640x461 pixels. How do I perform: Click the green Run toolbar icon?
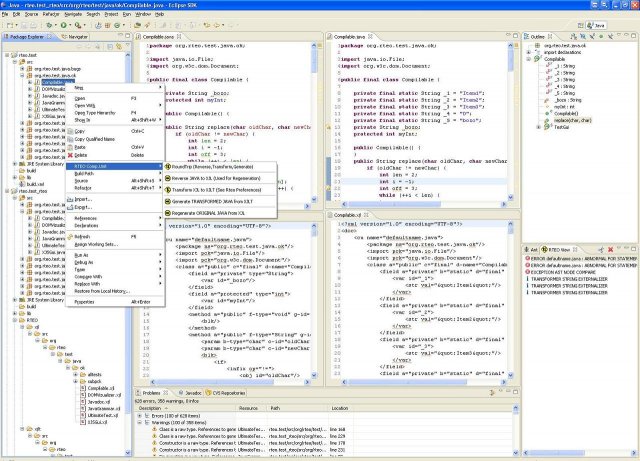click(63, 25)
